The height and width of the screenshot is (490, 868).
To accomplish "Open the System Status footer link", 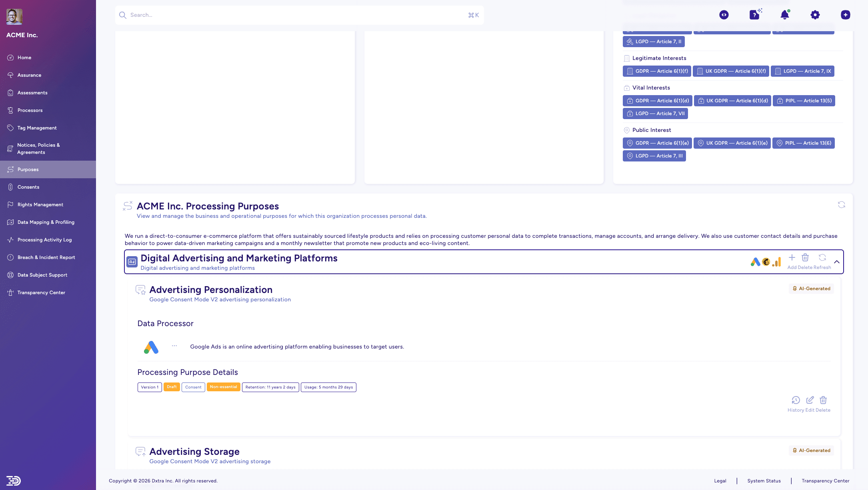I will pos(764,481).
